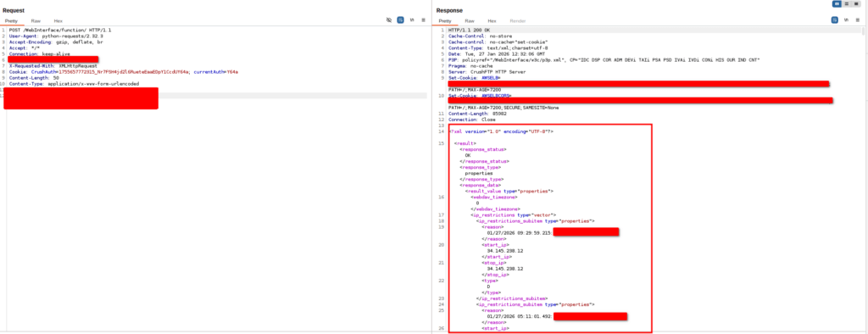Click the Accept-Encoding gzip, deflate, br line
Screen dimensions: 868x334
click(56, 42)
